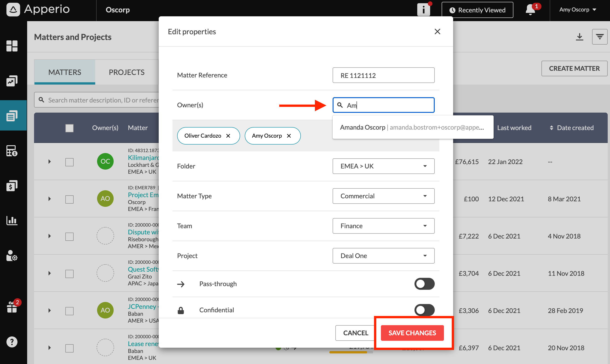Open the dashboard grid icon in sidebar

(12, 46)
